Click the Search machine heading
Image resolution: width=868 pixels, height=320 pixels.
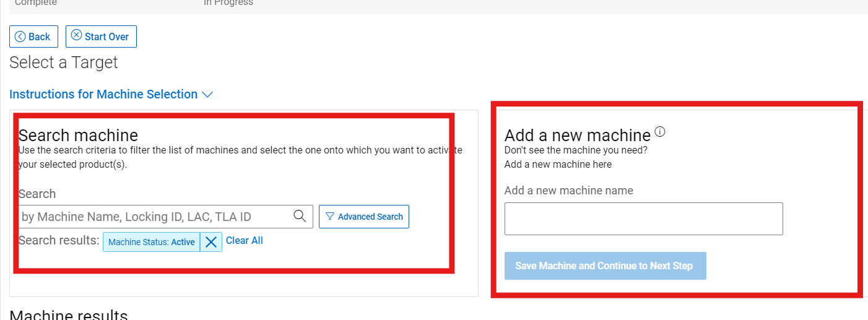point(78,135)
